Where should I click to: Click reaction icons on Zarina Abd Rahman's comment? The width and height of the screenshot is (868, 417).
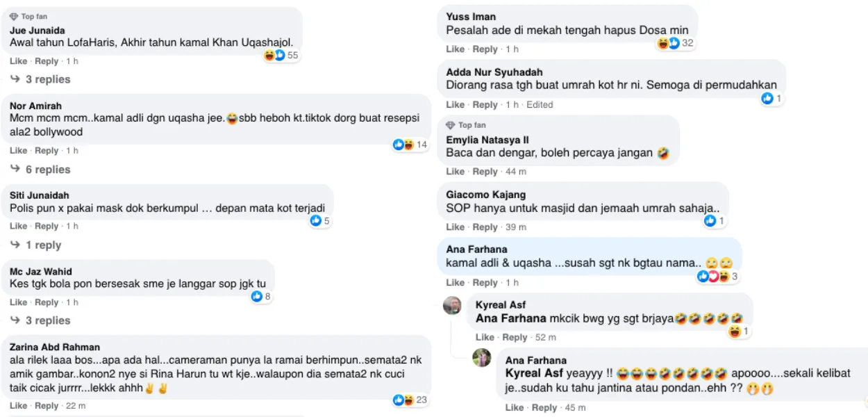click(x=403, y=400)
